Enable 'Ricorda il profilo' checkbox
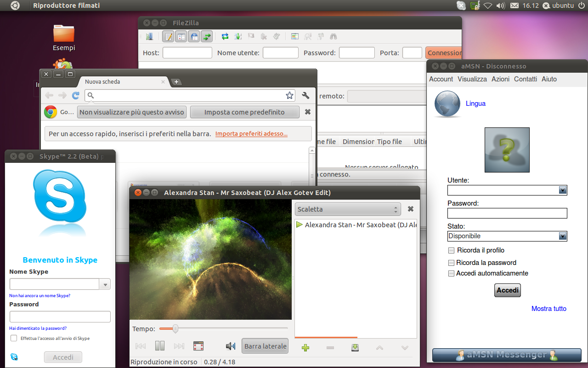Viewport: 588px width, 368px height. [452, 251]
